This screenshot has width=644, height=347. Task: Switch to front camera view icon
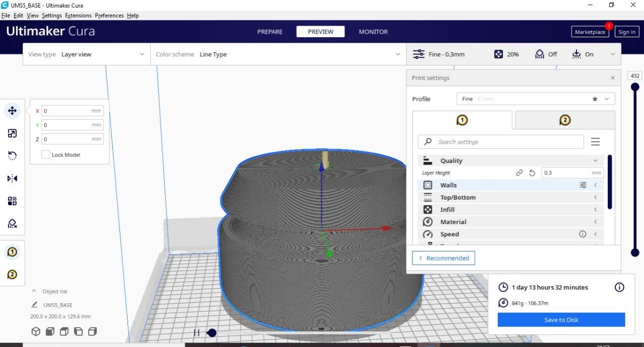50,331
